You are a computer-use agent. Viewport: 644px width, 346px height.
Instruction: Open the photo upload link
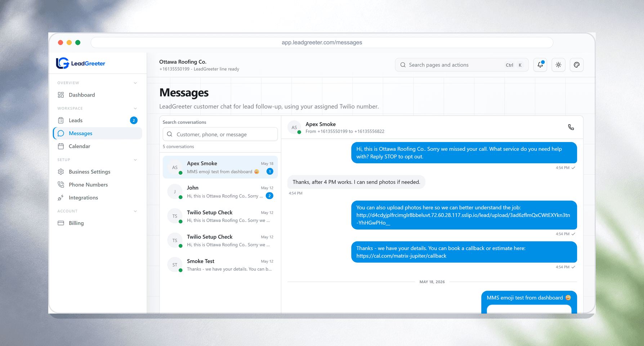point(463,219)
